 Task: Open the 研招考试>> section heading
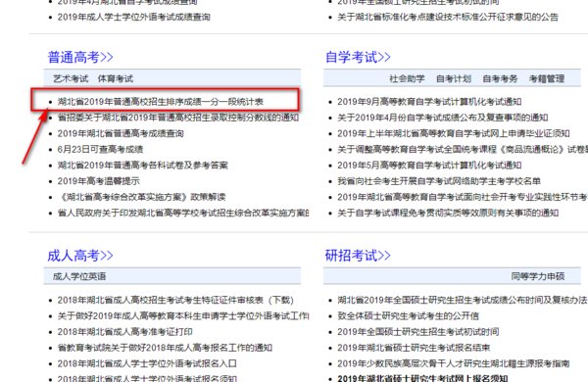point(358,256)
